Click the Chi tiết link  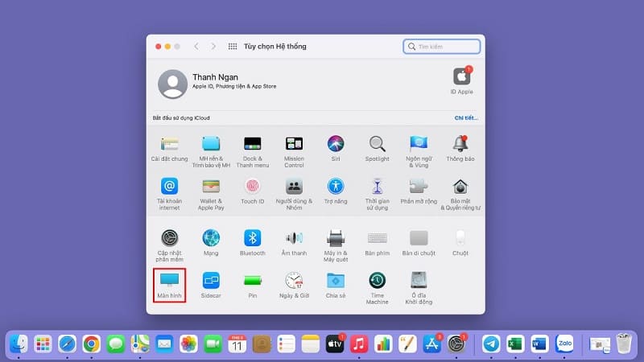[x=466, y=117]
